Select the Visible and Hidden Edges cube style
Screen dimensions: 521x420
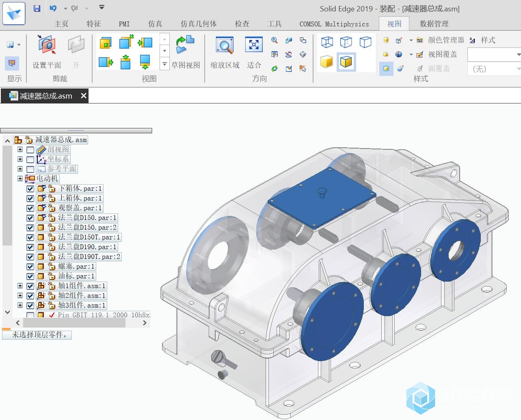[x=346, y=42]
